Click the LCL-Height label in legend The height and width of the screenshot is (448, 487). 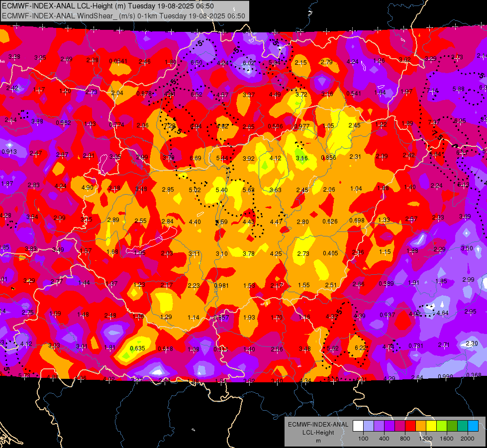point(318,433)
